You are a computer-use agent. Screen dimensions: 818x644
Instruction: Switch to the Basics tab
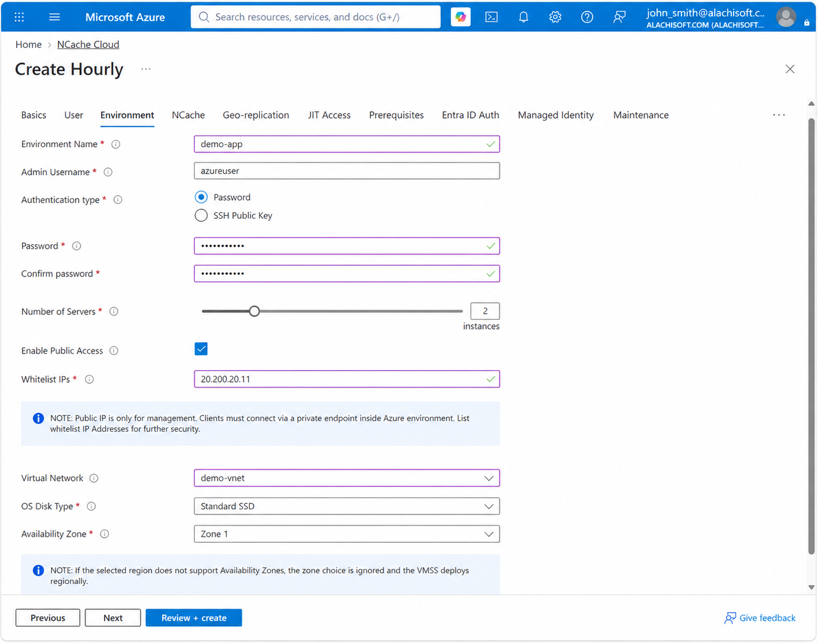coord(34,115)
